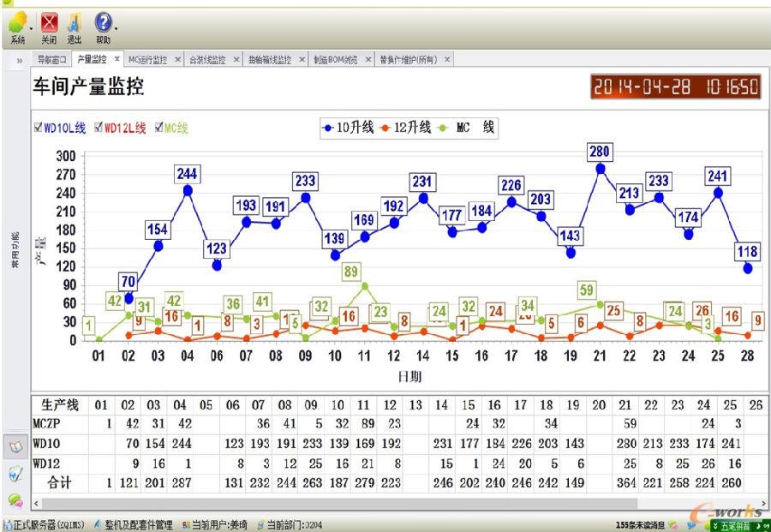Uncheck the WD12L线 checkbox

pyautogui.click(x=99, y=128)
